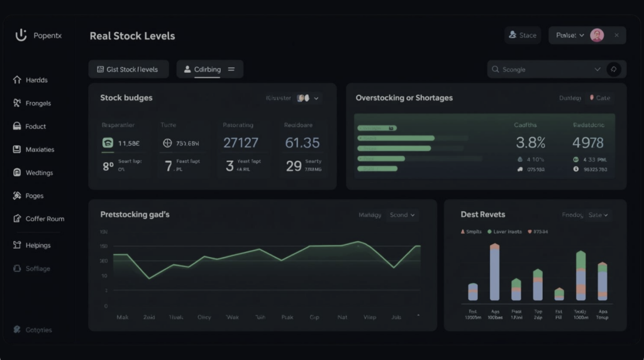Click the longest green progress bar
Screen dimensions: 644x360
(x=396, y=138)
